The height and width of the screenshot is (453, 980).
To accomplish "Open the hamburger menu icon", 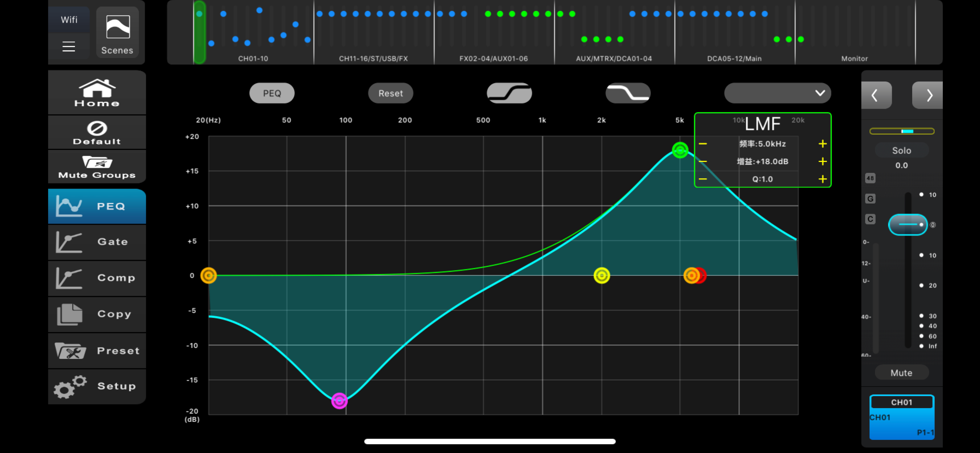I will 69,46.
